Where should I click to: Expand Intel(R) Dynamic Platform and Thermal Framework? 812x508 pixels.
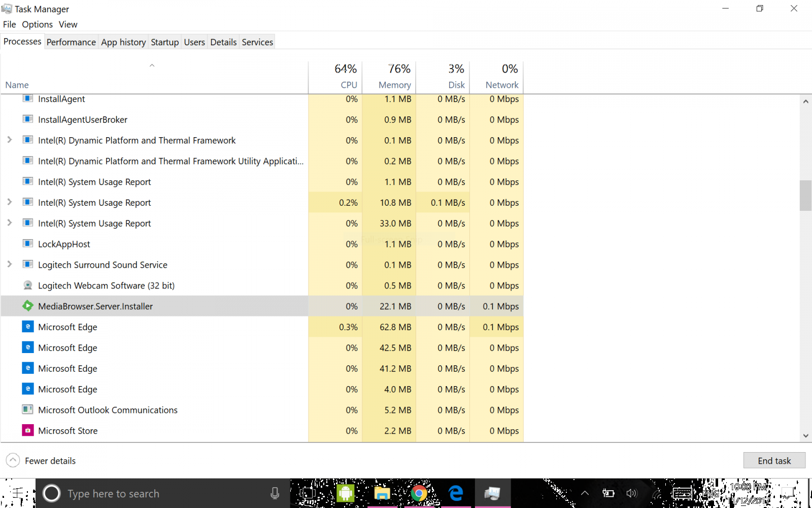tap(9, 140)
